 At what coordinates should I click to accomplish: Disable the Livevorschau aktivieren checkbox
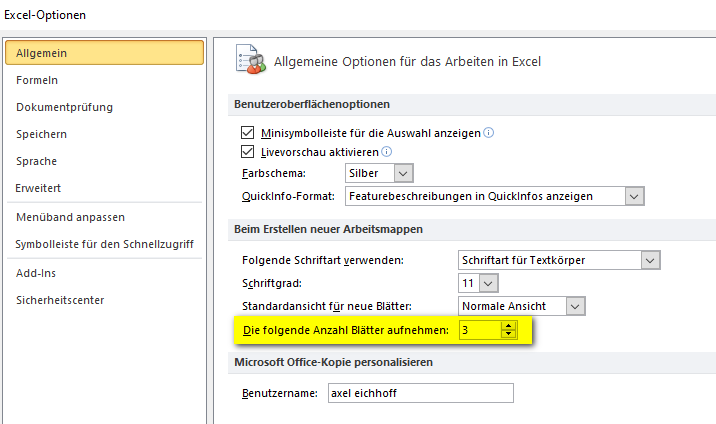pos(247,152)
